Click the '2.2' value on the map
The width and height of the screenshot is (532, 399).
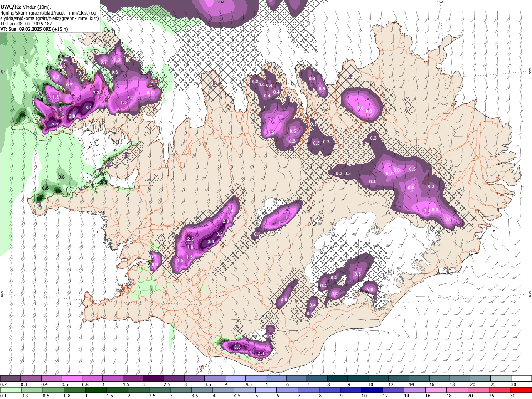coord(96,93)
